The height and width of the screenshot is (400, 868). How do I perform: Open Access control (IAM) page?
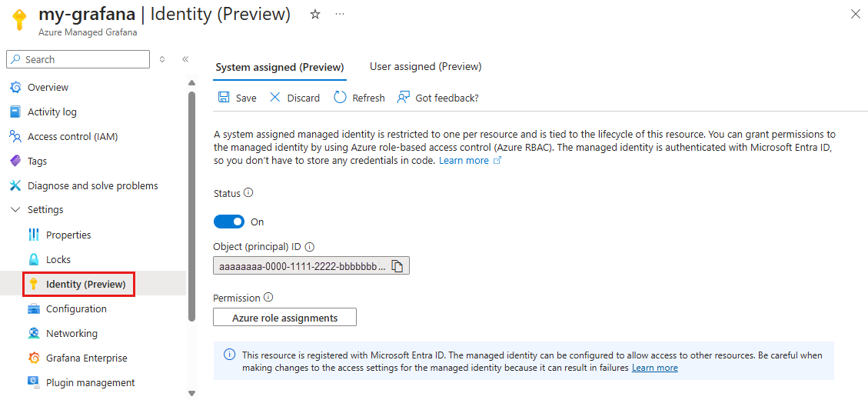click(72, 136)
